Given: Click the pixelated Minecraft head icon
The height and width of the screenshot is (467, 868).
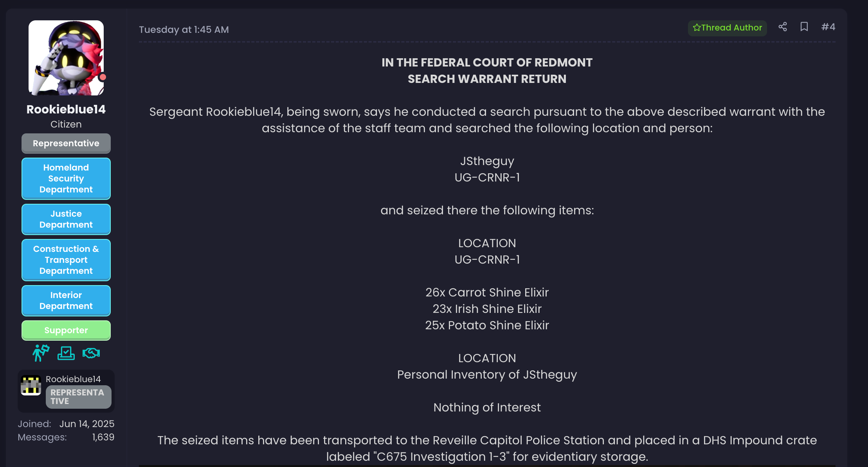Looking at the screenshot, I should pos(31,385).
